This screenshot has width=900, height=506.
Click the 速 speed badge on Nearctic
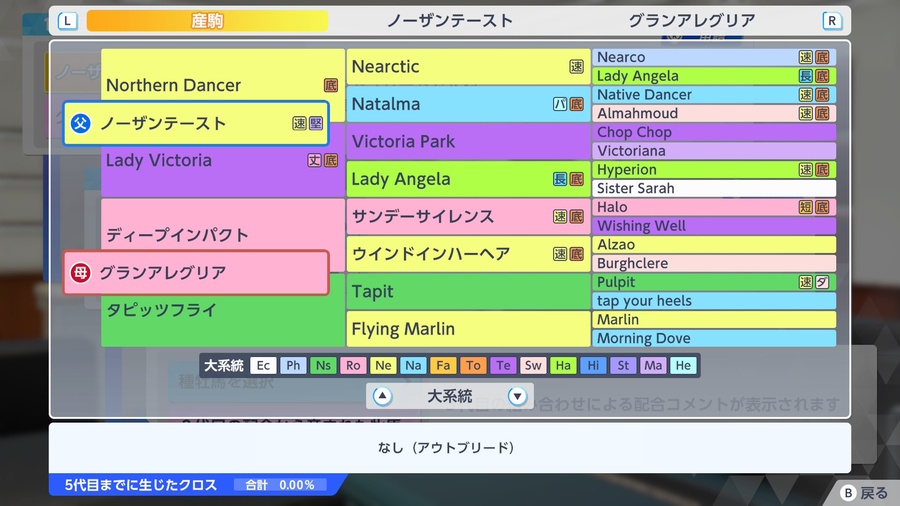[576, 67]
